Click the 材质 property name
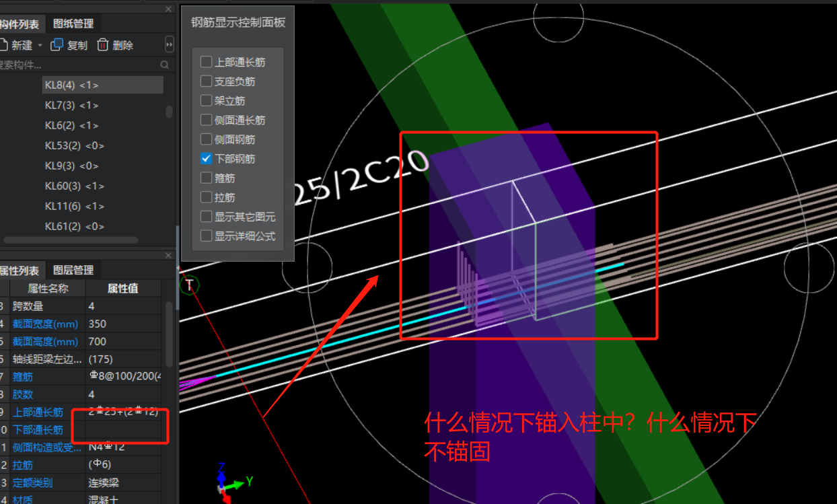The image size is (837, 504). [x=23, y=499]
